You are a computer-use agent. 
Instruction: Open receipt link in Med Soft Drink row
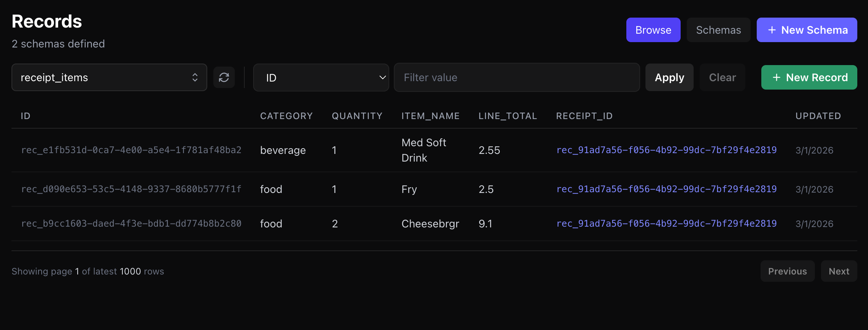[666, 150]
